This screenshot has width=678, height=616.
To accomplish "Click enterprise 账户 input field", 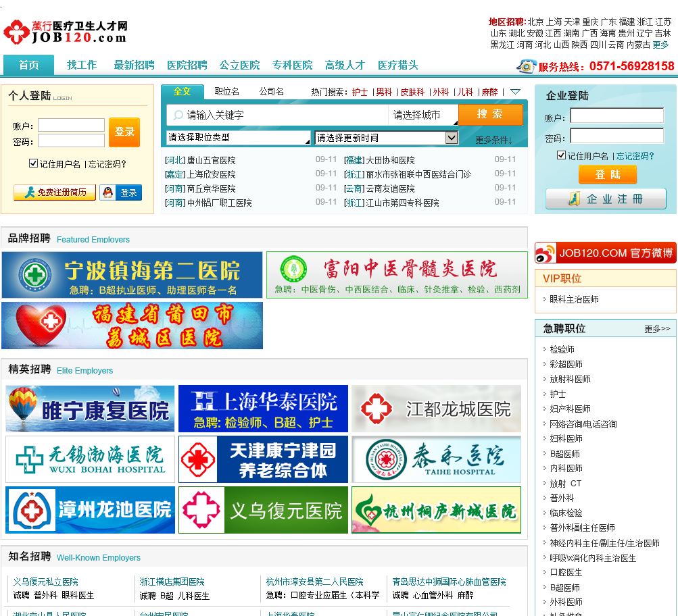I will tap(617, 115).
